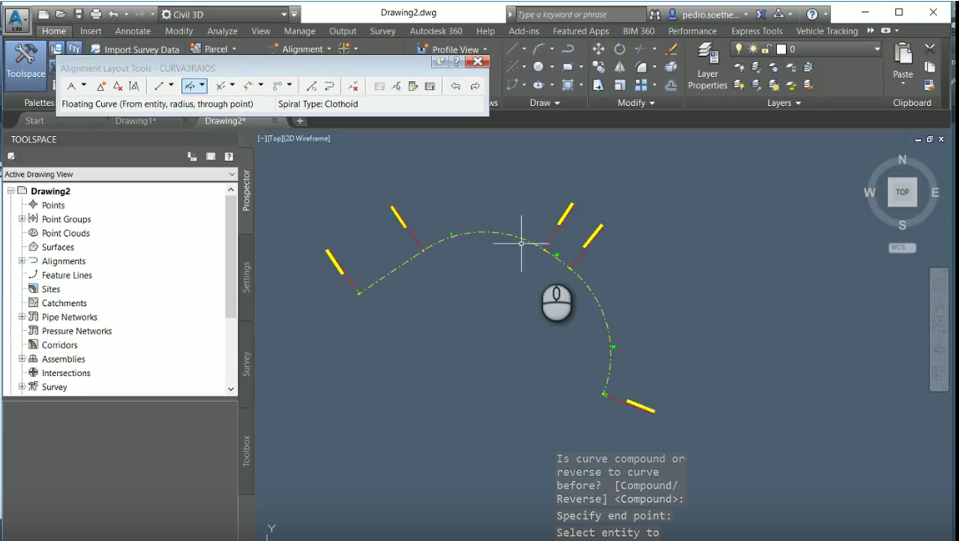The height and width of the screenshot is (541, 959).
Task: Click the Move tool in Modify panel
Action: click(599, 49)
